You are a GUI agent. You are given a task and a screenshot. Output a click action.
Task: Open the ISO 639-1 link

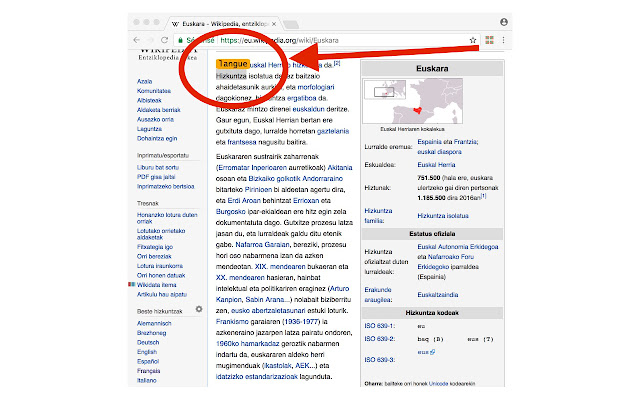click(x=379, y=326)
